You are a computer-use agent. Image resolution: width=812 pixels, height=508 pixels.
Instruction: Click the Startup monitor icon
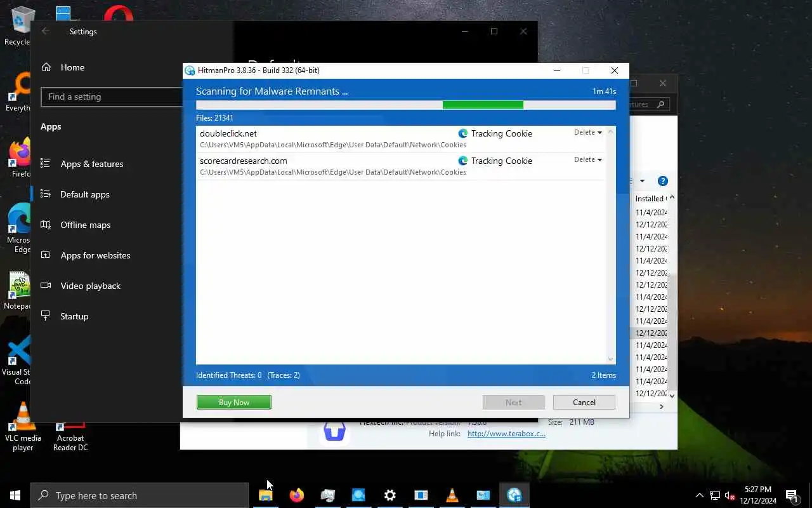click(46, 316)
